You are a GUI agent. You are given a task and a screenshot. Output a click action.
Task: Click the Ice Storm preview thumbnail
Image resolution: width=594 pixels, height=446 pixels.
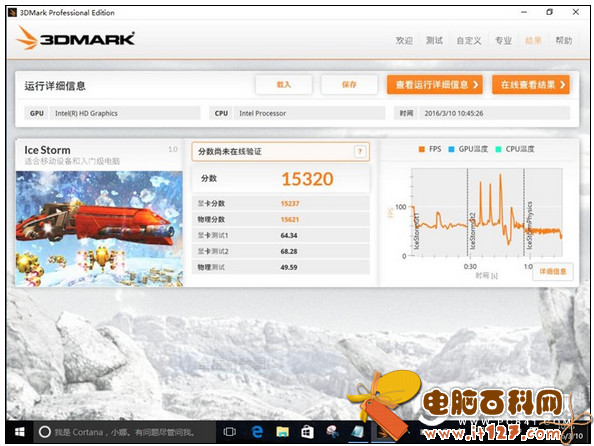click(x=99, y=228)
